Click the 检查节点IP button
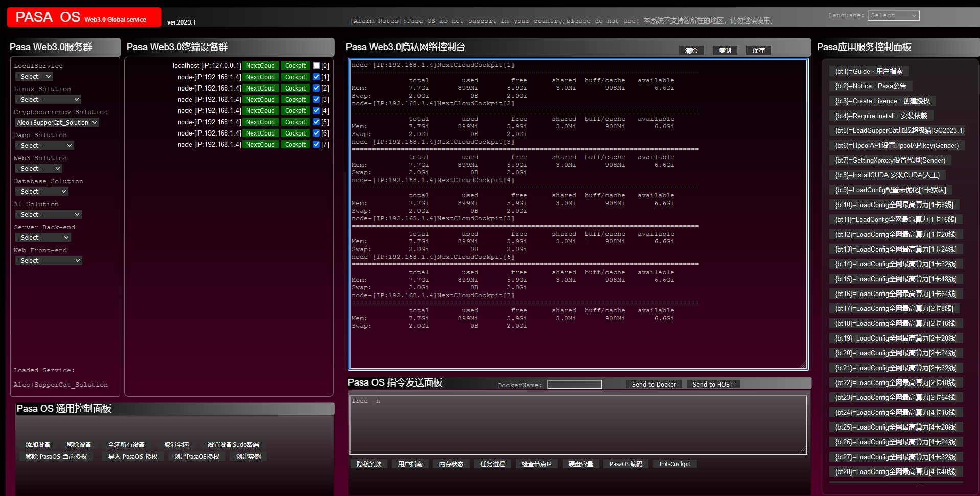The height and width of the screenshot is (496, 980). click(536, 464)
